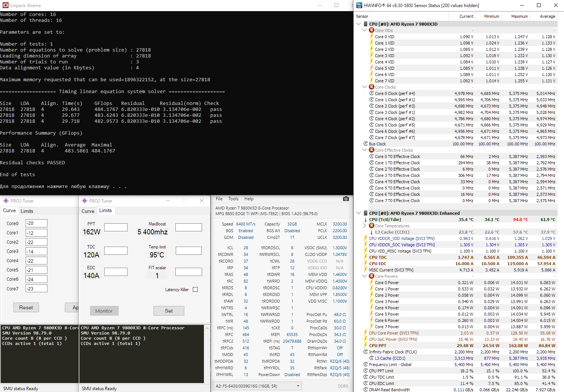The width and height of the screenshot is (564, 392).
Task: Click the lightning icon beside CPU EDC
Action: point(366,263)
